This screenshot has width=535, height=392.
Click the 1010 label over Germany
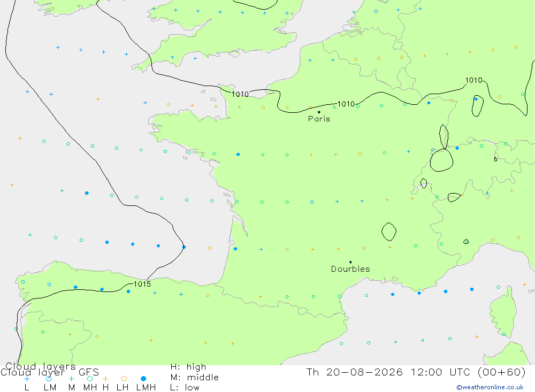coord(473,80)
